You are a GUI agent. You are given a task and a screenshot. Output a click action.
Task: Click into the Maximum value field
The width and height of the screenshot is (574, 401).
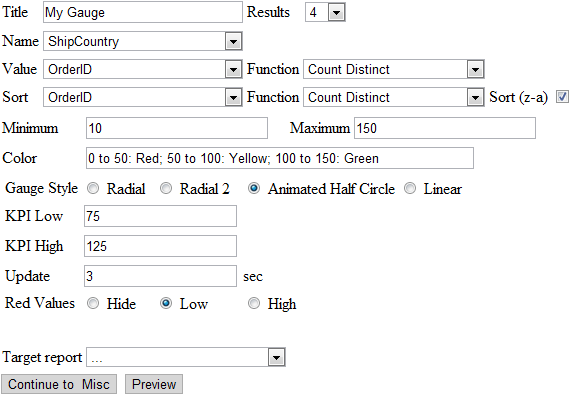click(445, 128)
